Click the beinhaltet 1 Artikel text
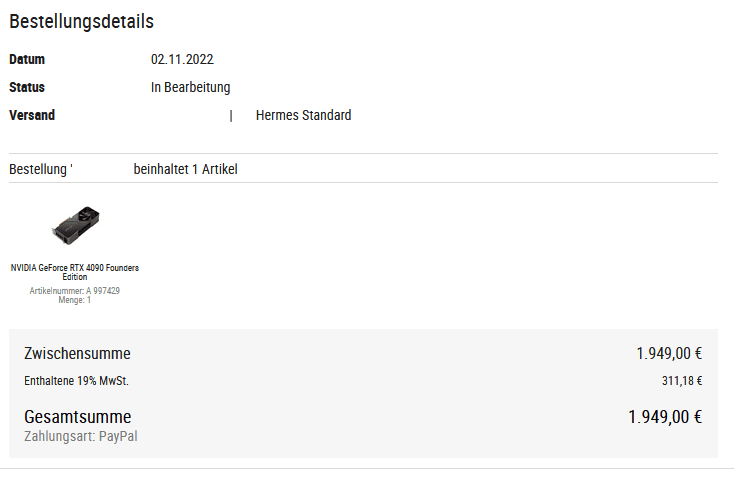734x477 pixels. pyautogui.click(x=185, y=169)
